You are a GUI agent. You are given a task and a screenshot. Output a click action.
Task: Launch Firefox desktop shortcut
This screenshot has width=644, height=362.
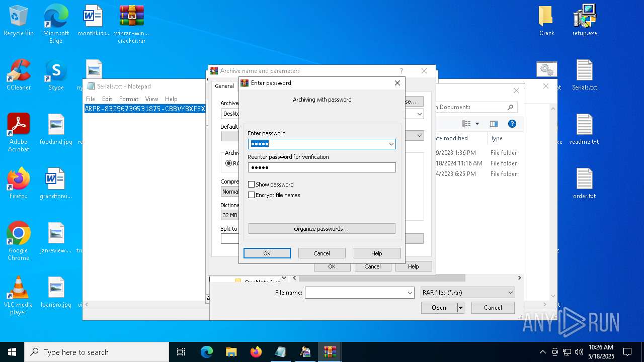pyautogui.click(x=19, y=184)
